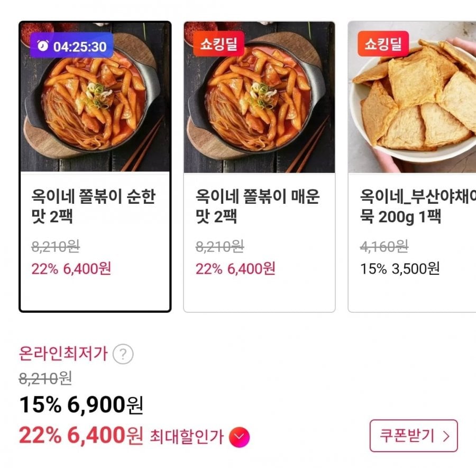Click the 매운맛 tteokbokki product image
Viewport: 476px width, 468px height.
click(259, 97)
